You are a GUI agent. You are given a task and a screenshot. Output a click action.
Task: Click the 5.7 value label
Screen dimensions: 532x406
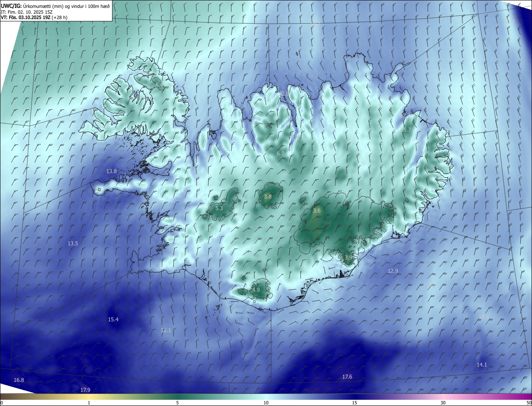[x=407, y=130]
